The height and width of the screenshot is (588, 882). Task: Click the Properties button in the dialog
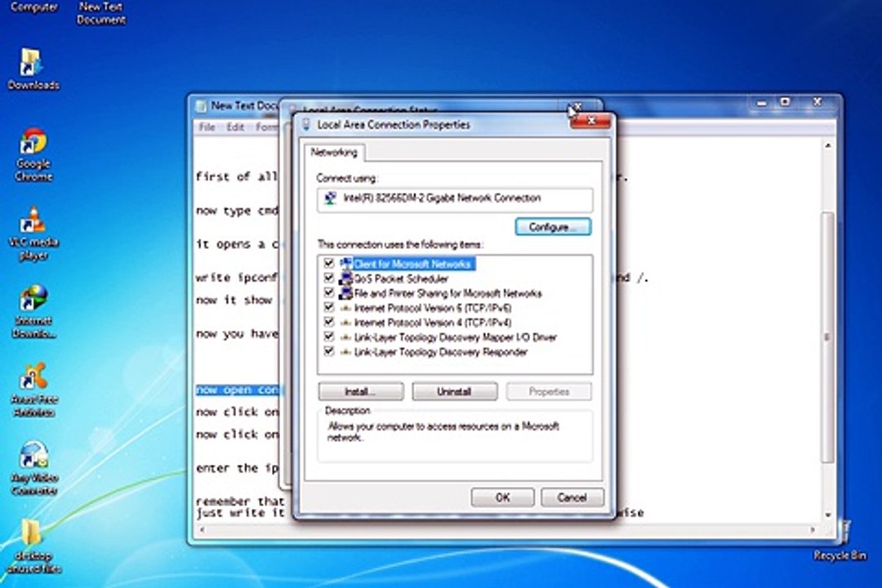[x=549, y=392]
